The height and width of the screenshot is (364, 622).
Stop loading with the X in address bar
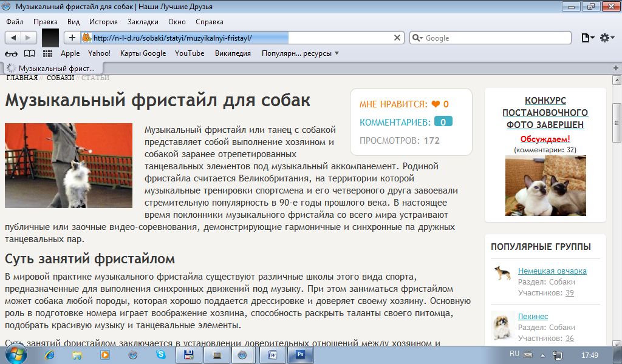[x=397, y=38]
